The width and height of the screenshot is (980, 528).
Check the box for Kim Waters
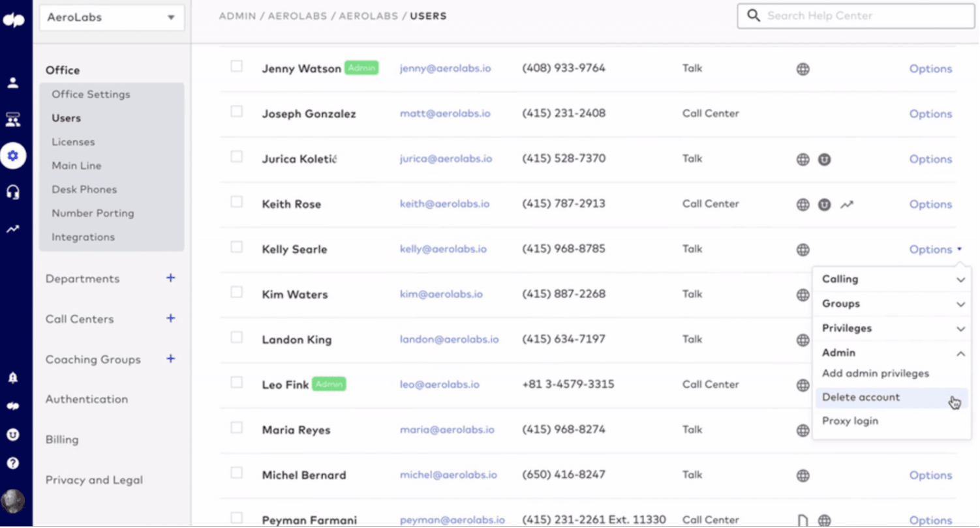(236, 292)
